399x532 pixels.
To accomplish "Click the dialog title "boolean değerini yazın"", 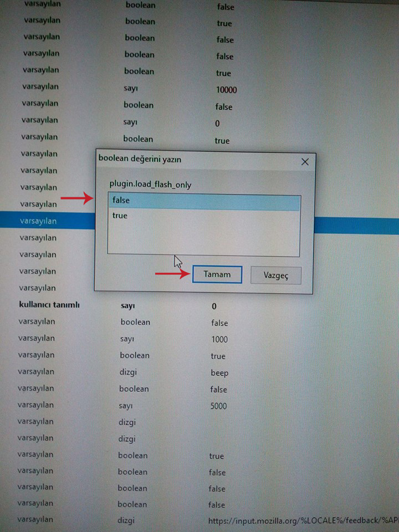I will click(140, 160).
